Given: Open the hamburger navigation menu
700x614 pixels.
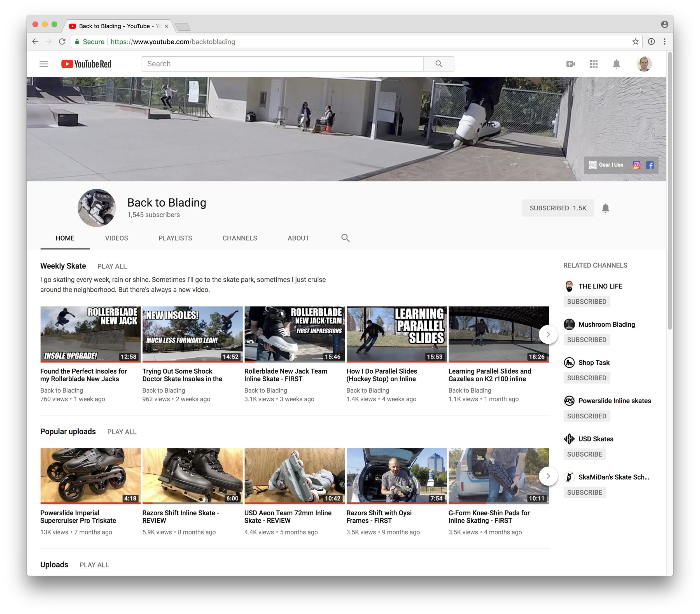Looking at the screenshot, I should click(44, 64).
